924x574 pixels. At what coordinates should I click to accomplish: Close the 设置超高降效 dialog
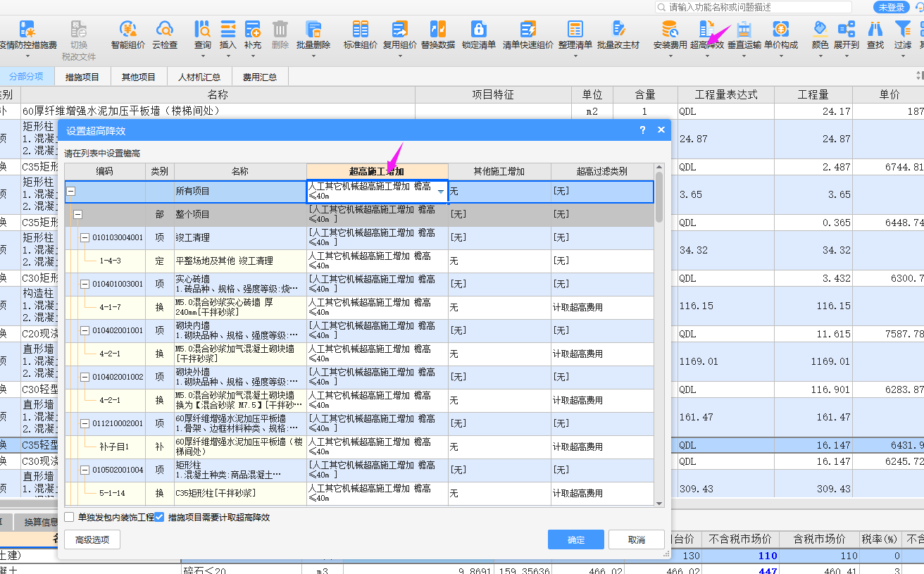(661, 130)
